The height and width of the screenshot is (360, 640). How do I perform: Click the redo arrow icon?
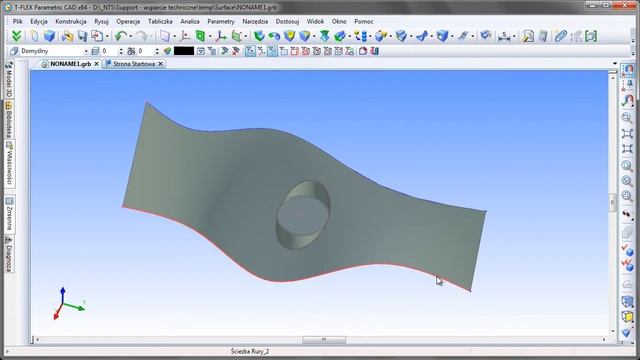[x=141, y=36]
